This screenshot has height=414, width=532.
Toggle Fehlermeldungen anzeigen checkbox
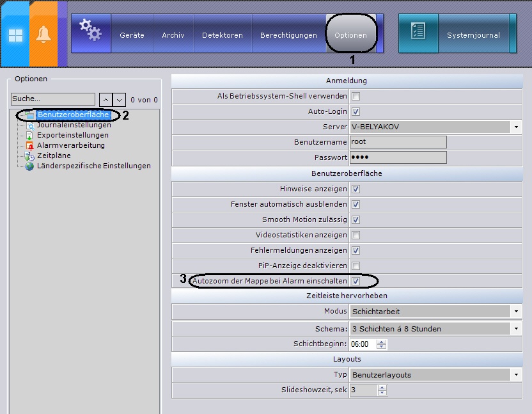tap(356, 251)
